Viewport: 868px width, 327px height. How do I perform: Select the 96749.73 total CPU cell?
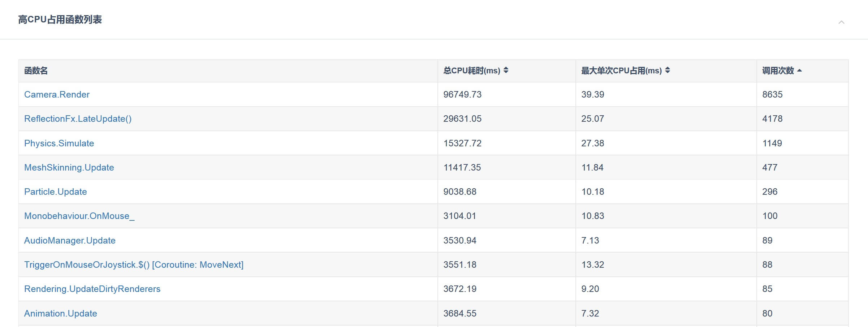462,95
